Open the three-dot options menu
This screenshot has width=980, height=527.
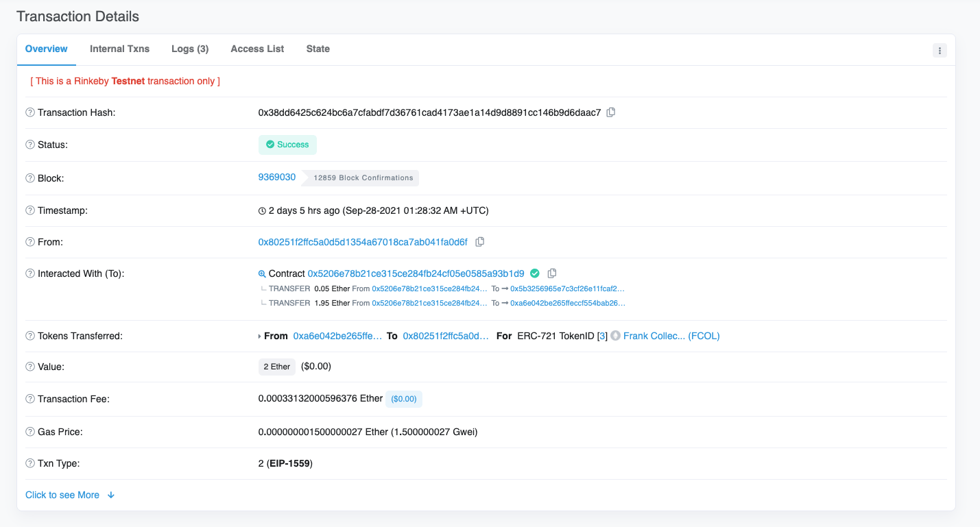[x=940, y=50]
